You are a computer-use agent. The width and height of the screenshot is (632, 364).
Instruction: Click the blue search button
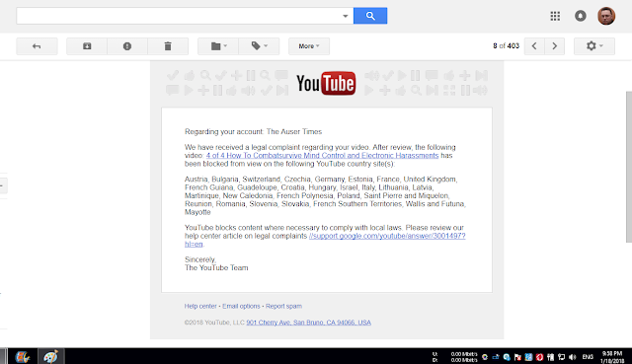click(370, 16)
